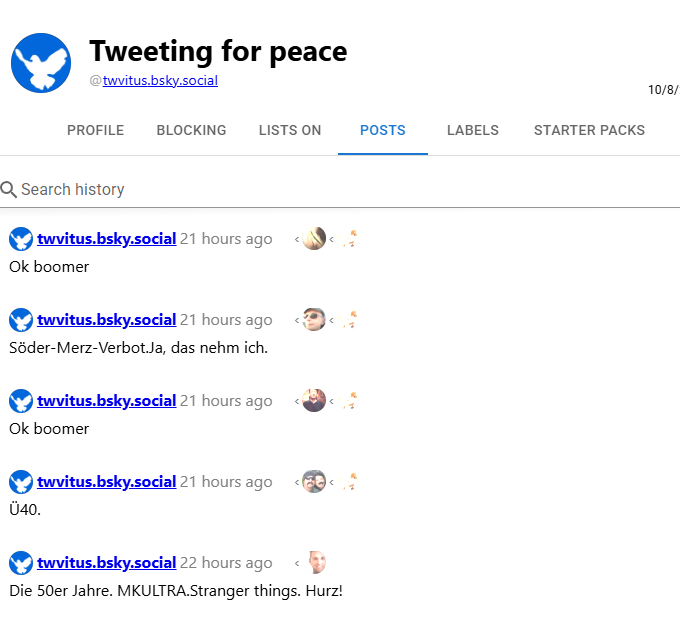Select the Posts tab
This screenshot has width=680, height=626.
[x=383, y=130]
